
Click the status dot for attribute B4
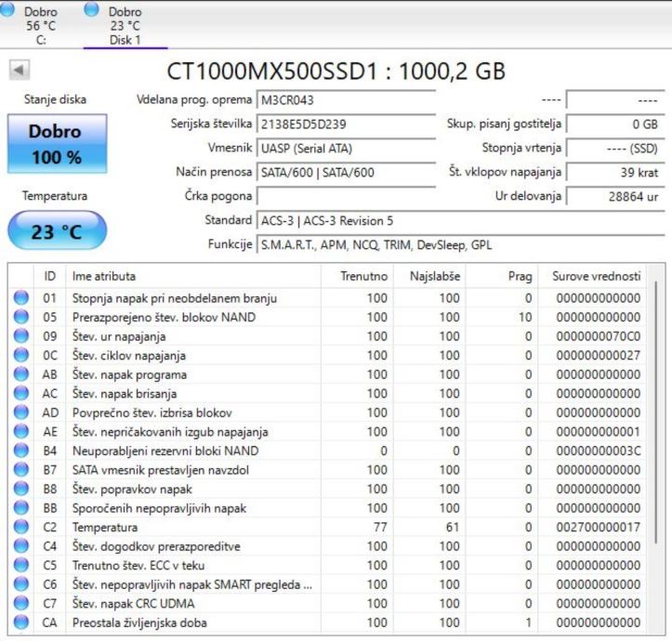(21, 451)
